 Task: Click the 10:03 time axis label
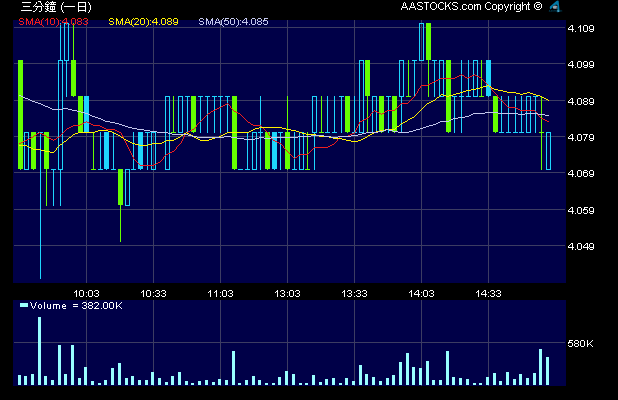(x=86, y=294)
